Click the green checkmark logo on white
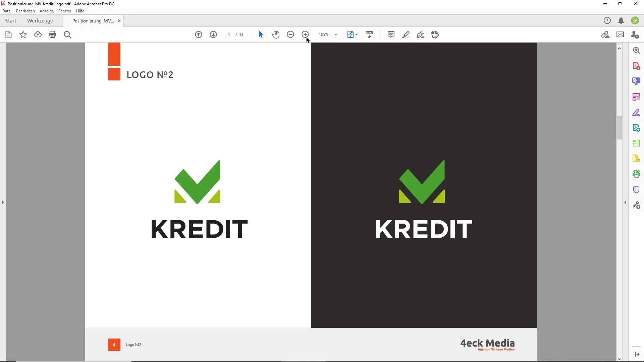 click(x=198, y=182)
